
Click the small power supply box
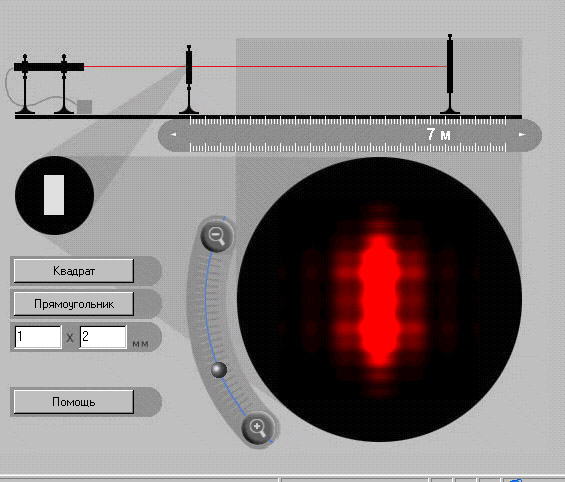[x=84, y=107]
